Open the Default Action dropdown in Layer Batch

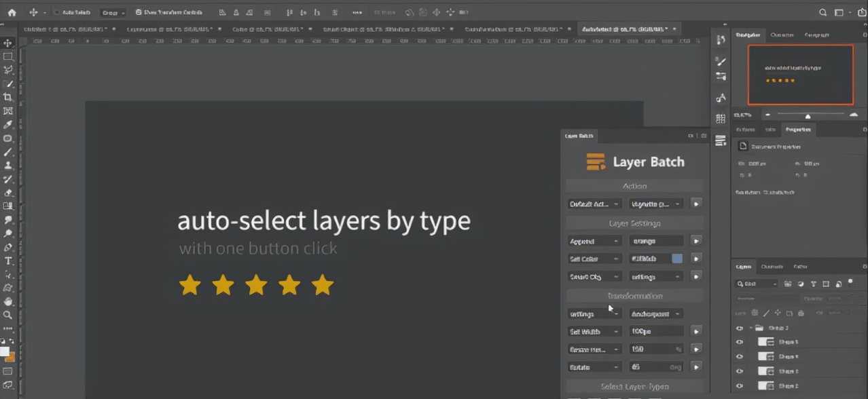coord(594,204)
